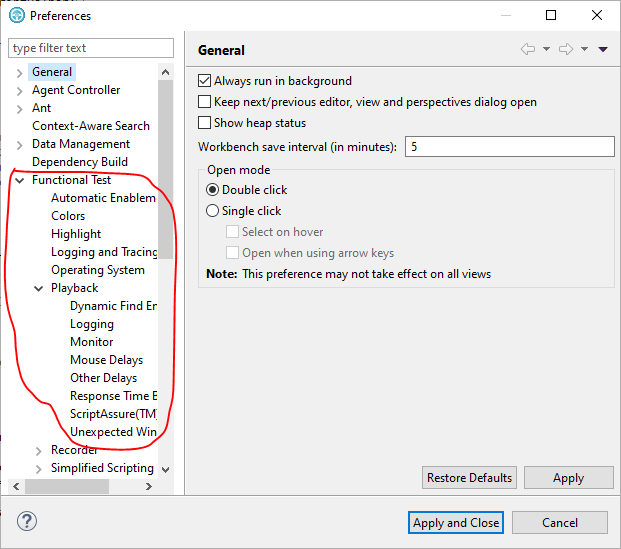This screenshot has width=621, height=549.
Task: Enable Show heap status checkbox
Action: click(205, 123)
